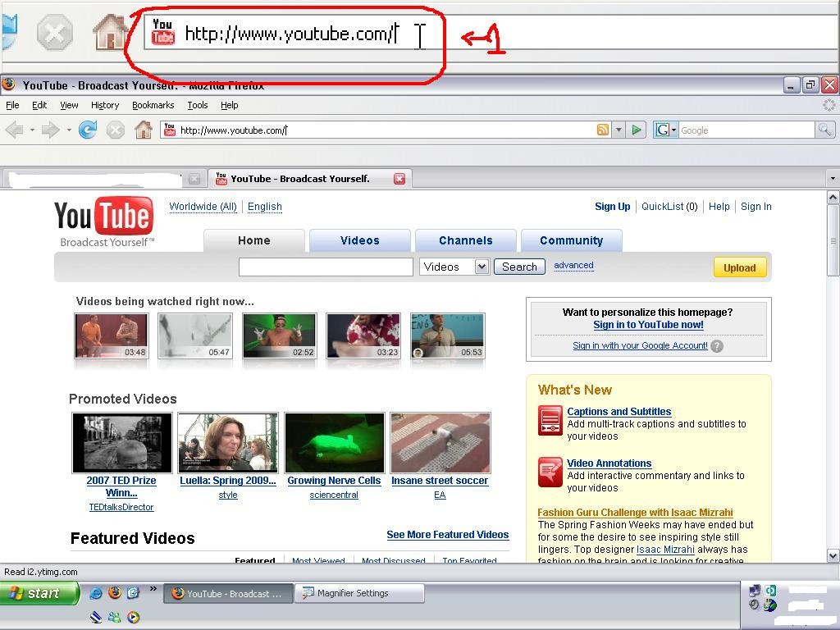The width and height of the screenshot is (840, 630).
Task: Open the QuickList (0) link
Action: pos(669,207)
